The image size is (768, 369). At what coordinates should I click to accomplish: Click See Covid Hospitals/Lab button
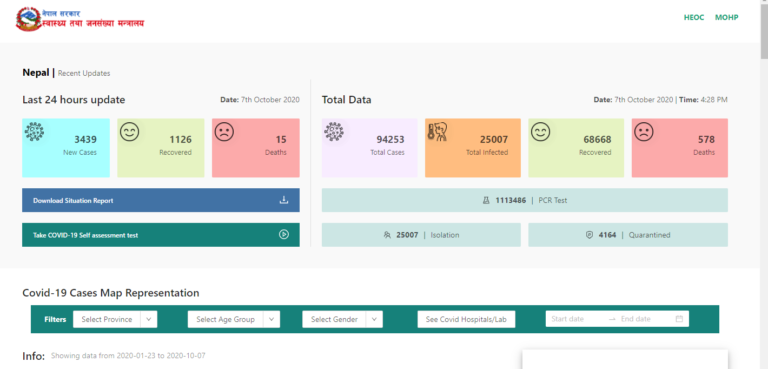[466, 319]
